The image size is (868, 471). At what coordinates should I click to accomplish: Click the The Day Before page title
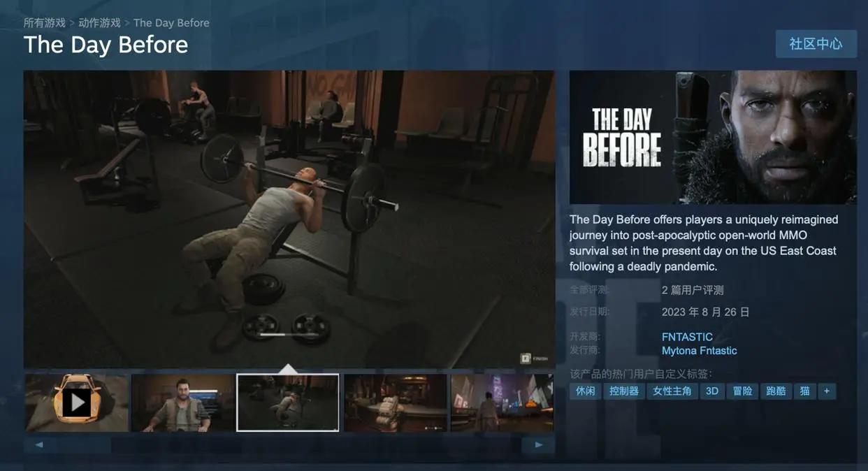click(x=106, y=45)
